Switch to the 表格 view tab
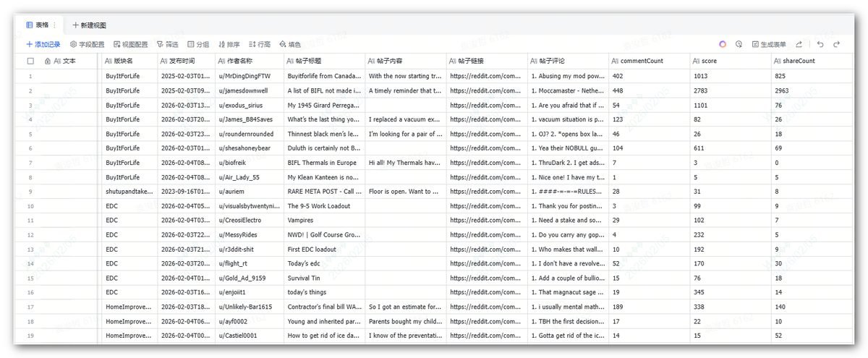 pyautogui.click(x=38, y=25)
